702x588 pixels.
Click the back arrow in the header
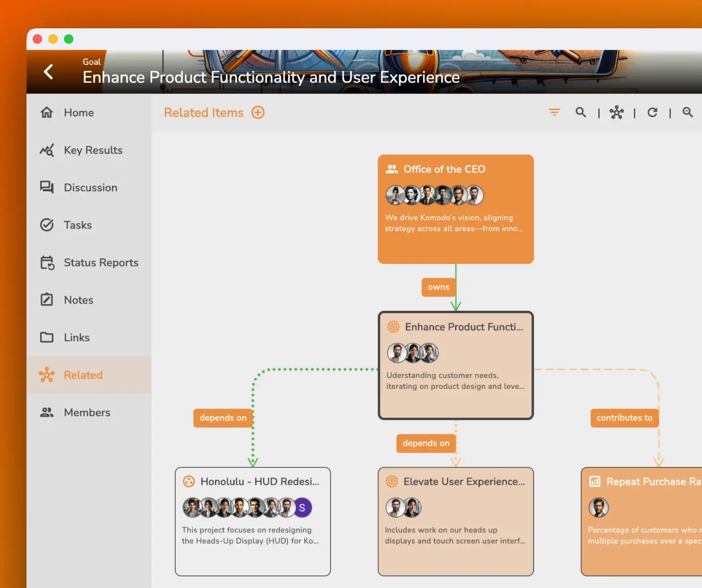tap(48, 72)
